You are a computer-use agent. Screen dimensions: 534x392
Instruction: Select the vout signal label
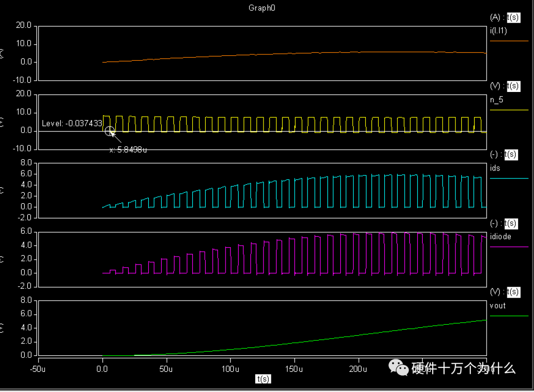tap(497, 306)
